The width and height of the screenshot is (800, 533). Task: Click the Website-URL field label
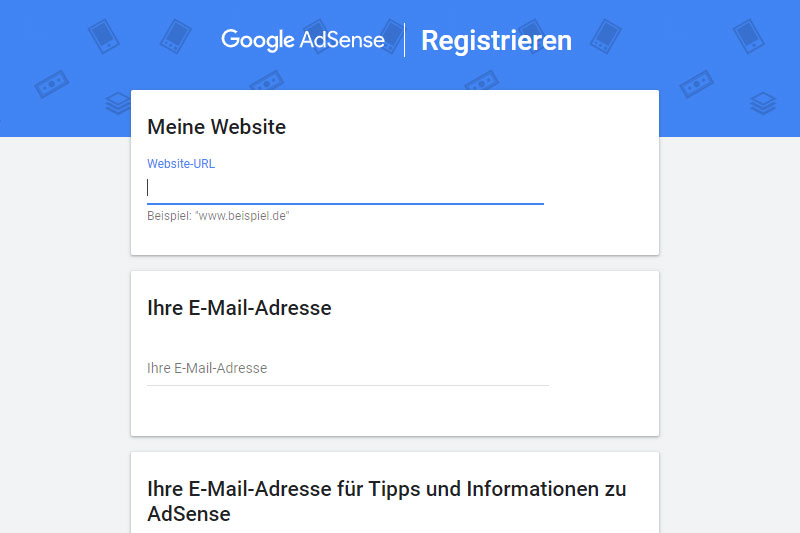pos(181,164)
